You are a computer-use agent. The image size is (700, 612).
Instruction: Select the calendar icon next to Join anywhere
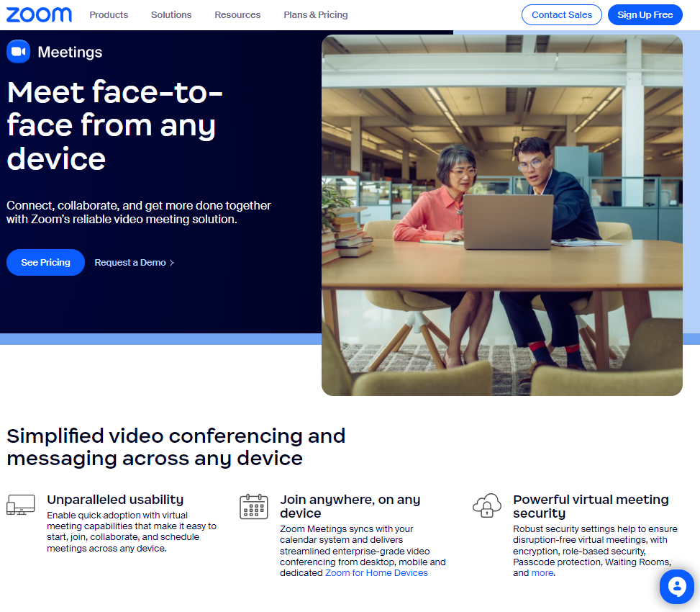[253, 505]
